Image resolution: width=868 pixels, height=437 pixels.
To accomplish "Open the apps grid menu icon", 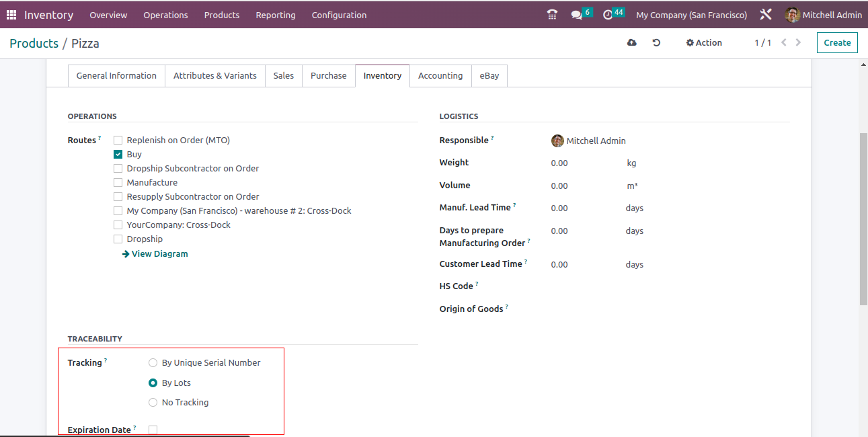I will pyautogui.click(x=11, y=15).
